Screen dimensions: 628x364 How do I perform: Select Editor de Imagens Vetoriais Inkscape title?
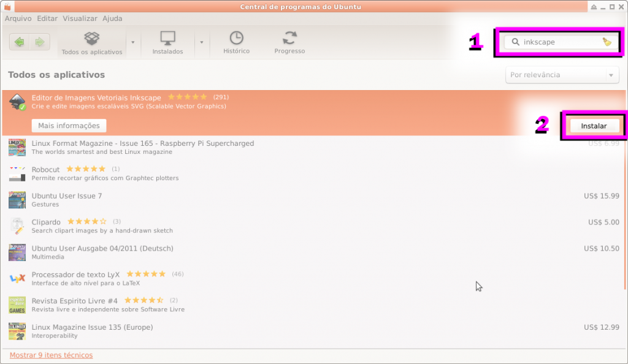(96, 97)
